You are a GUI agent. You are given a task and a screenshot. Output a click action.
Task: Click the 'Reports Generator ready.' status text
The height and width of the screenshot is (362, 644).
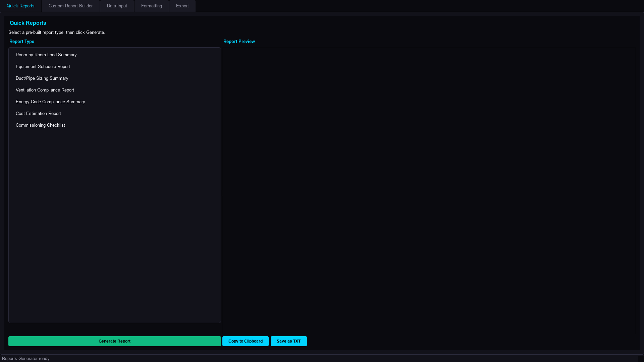pos(26,359)
